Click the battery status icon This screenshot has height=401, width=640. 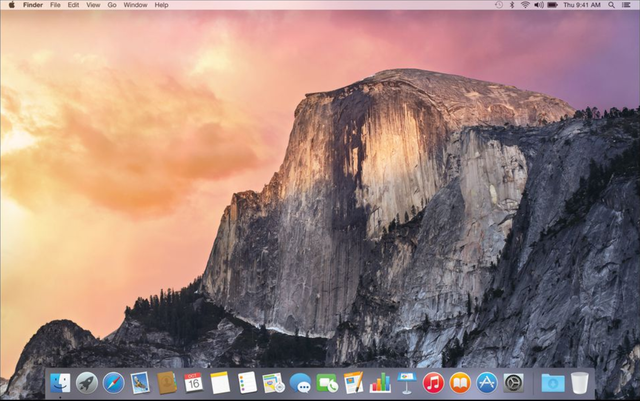(x=552, y=5)
